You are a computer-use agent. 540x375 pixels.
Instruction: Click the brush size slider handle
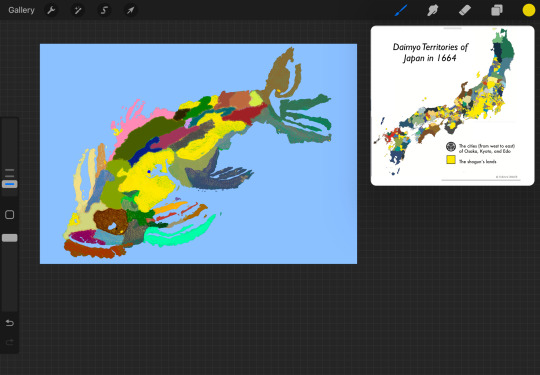point(10,184)
